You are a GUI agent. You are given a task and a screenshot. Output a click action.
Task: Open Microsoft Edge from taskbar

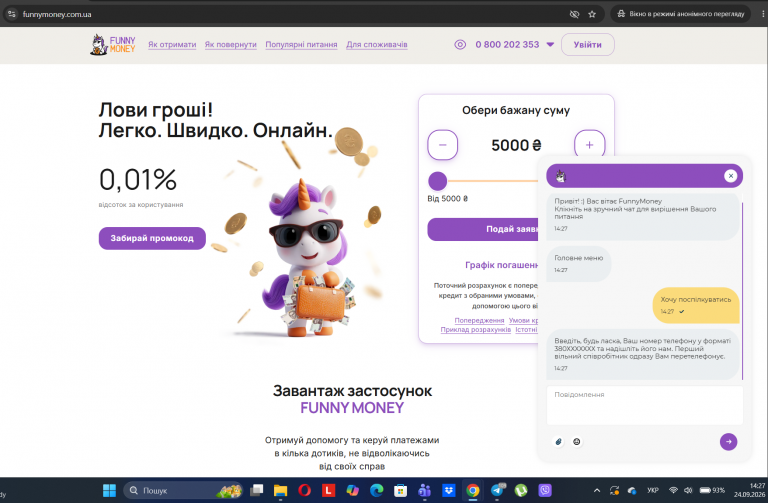[376, 490]
